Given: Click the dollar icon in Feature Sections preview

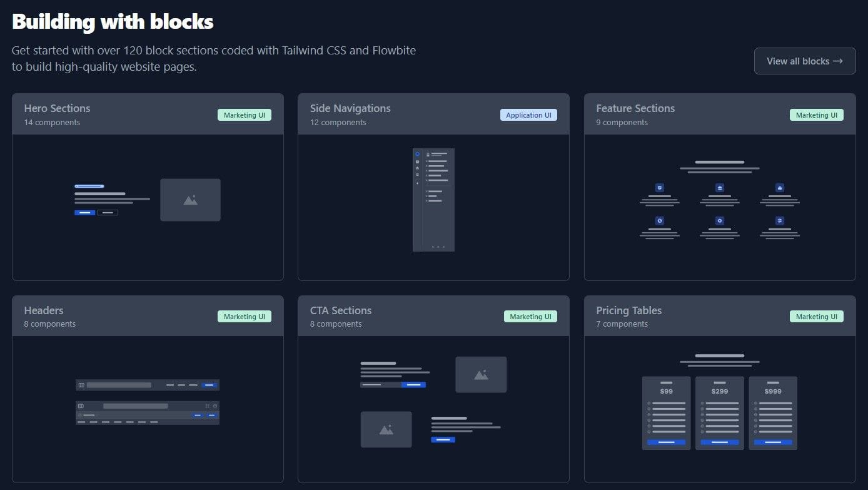Looking at the screenshot, I should pos(660,220).
